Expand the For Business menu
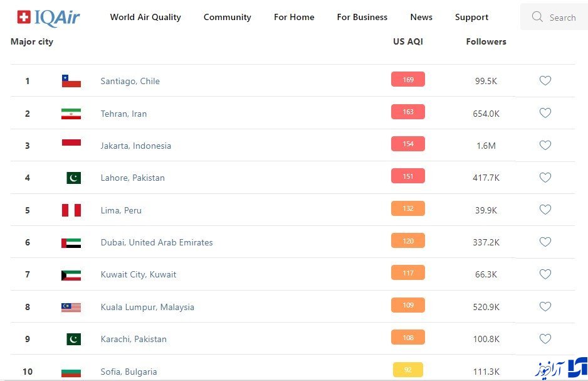The height and width of the screenshot is (381, 588). [x=362, y=17]
